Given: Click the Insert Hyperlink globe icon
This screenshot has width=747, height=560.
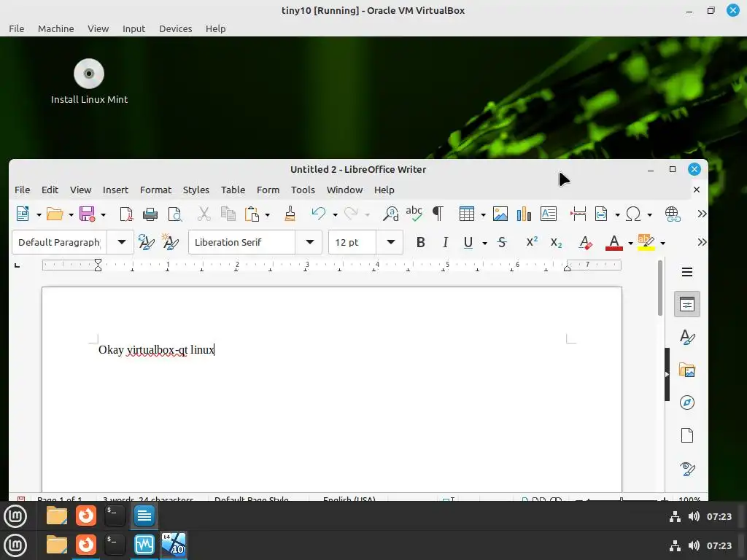Looking at the screenshot, I should click(672, 214).
